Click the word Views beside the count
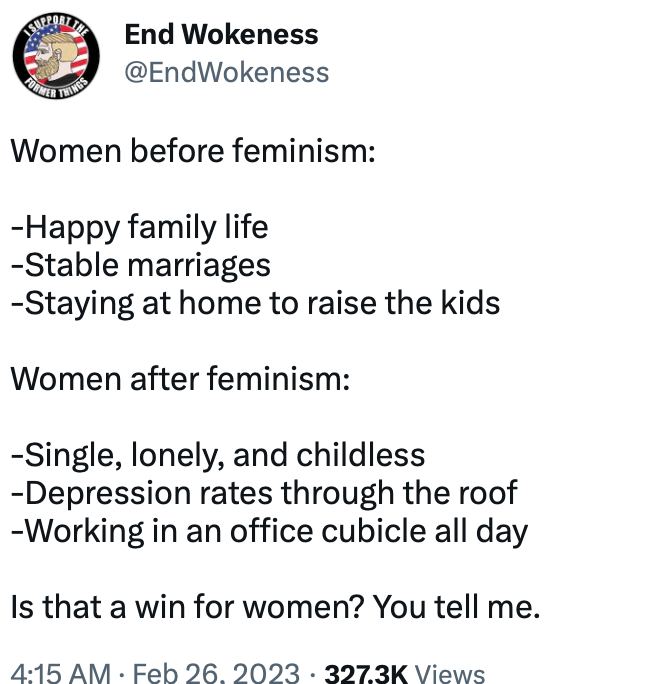Image resolution: width=660 pixels, height=684 pixels. [x=449, y=673]
